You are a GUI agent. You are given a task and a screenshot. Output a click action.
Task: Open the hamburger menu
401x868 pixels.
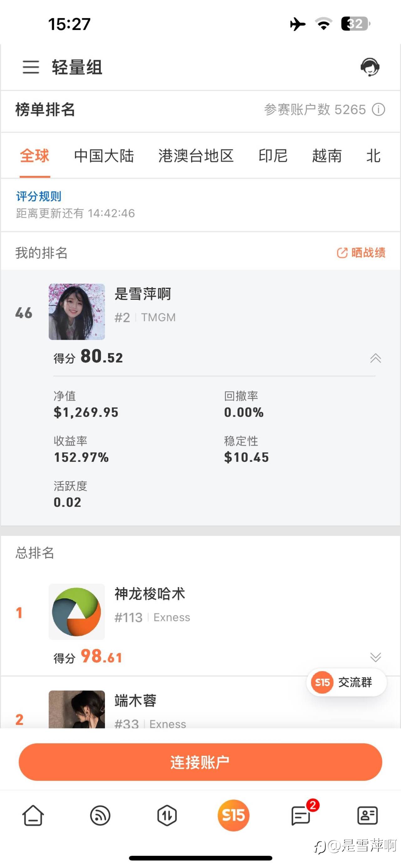(x=31, y=67)
